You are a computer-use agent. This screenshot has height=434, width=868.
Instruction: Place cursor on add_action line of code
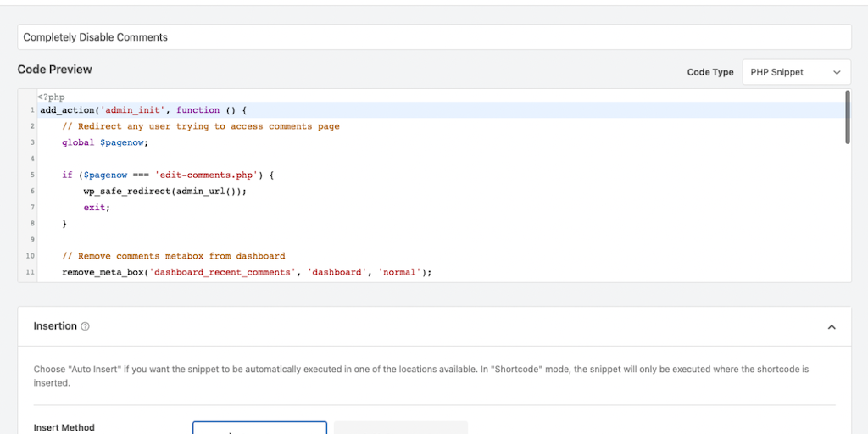(x=142, y=110)
